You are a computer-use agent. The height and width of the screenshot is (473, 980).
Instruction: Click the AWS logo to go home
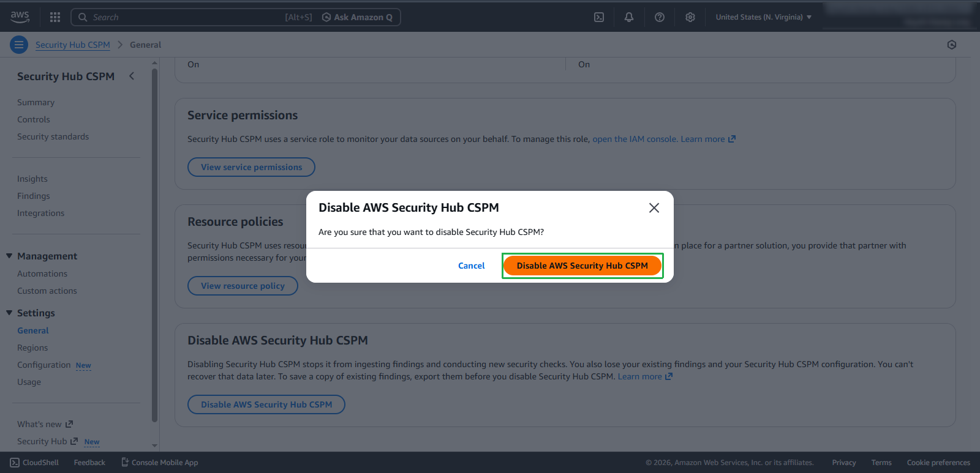[x=20, y=17]
